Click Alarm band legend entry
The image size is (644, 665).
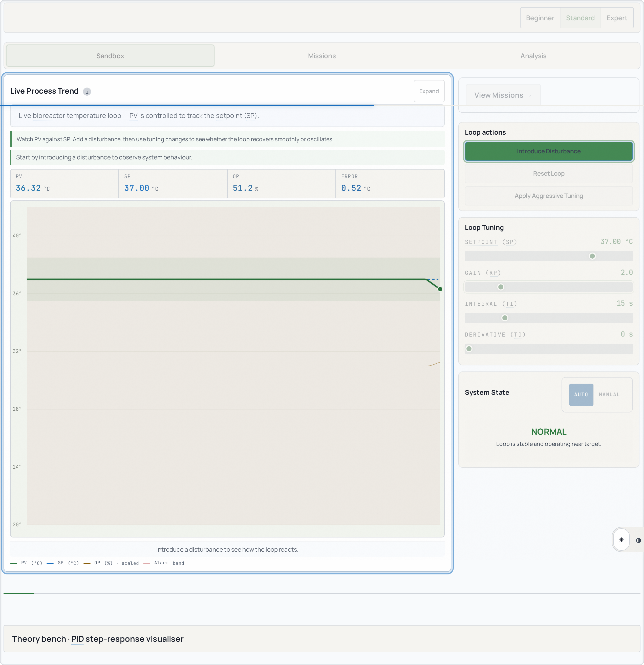pos(164,563)
